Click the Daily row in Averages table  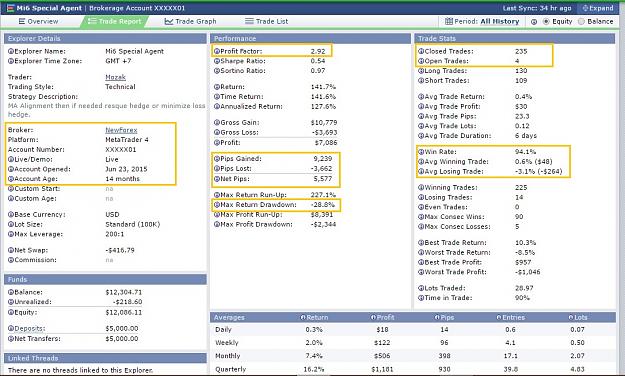point(413,329)
